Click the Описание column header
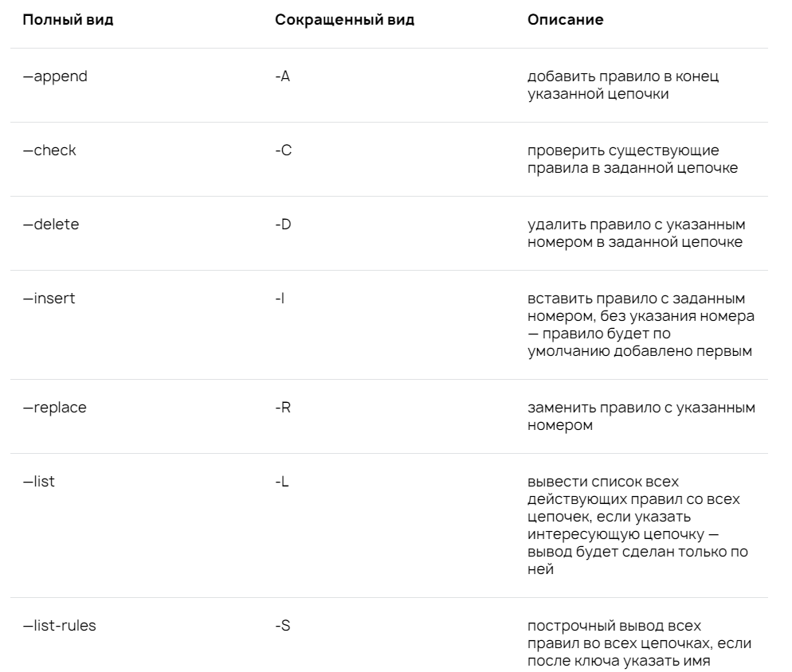The image size is (792, 672). [565, 20]
